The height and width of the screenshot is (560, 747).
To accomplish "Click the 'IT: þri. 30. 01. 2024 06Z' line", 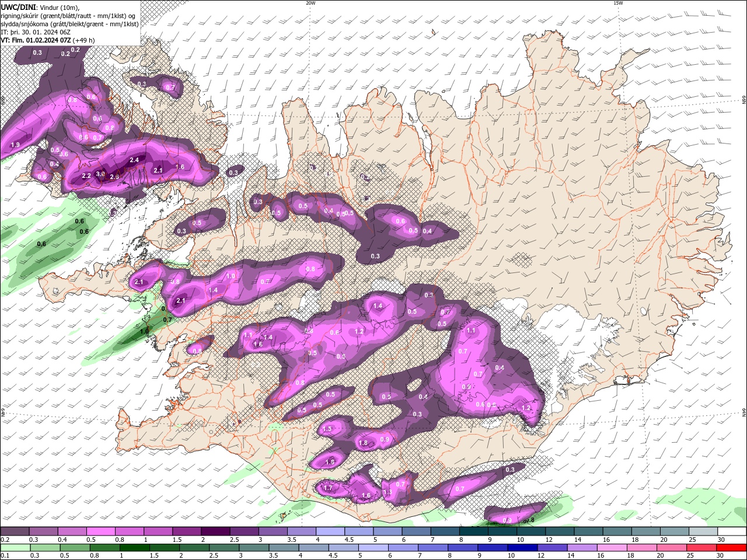I will pos(36,32).
